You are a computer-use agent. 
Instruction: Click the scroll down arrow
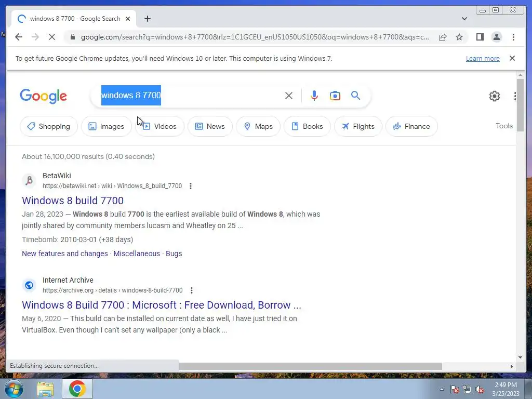[520, 357]
